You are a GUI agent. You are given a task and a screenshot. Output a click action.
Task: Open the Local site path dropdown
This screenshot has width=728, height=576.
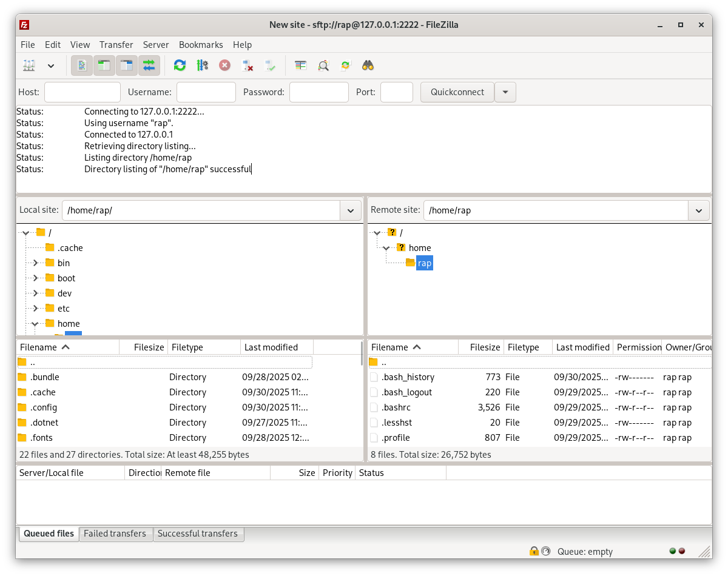pos(350,210)
